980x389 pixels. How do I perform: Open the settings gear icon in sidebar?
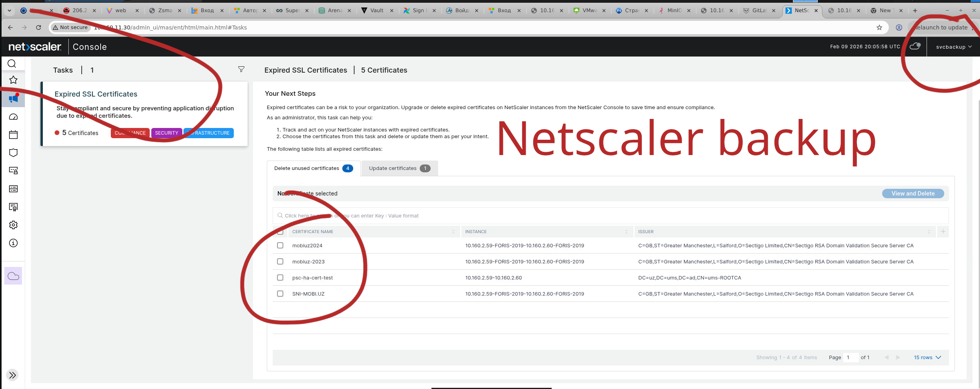coord(13,225)
